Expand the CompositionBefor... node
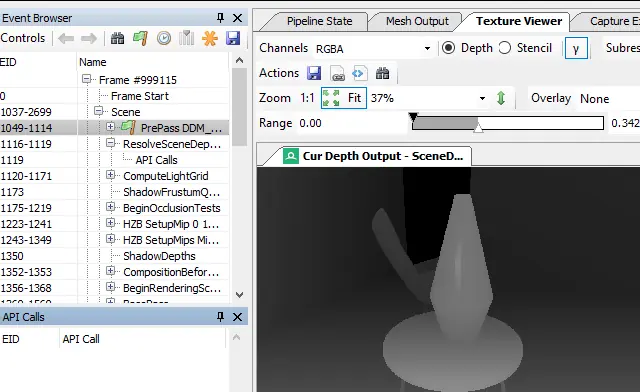 pyautogui.click(x=110, y=271)
